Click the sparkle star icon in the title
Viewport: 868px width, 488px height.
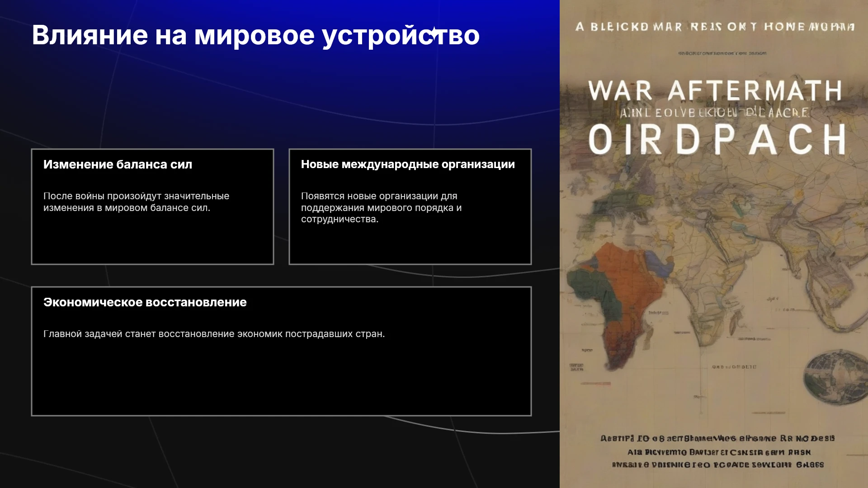(434, 33)
